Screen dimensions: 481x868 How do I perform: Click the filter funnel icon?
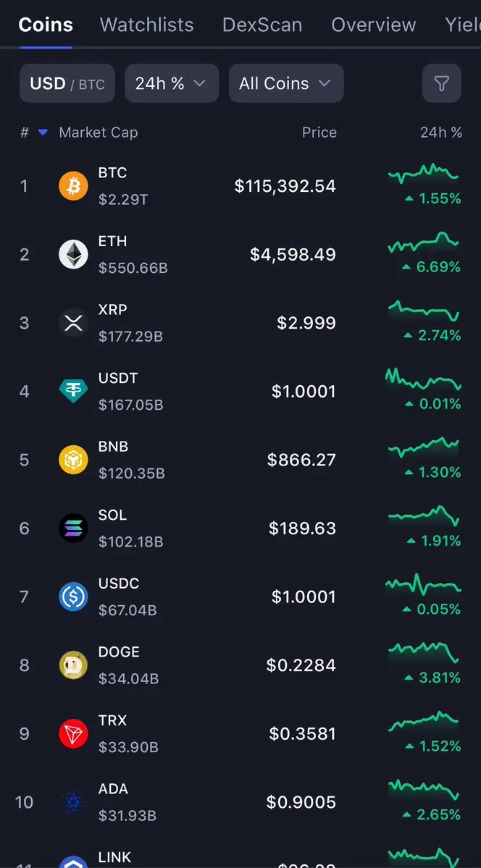442,83
